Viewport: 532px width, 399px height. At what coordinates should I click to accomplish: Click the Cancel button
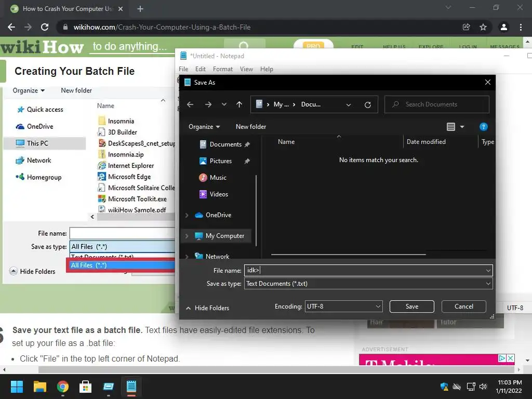pyautogui.click(x=464, y=307)
